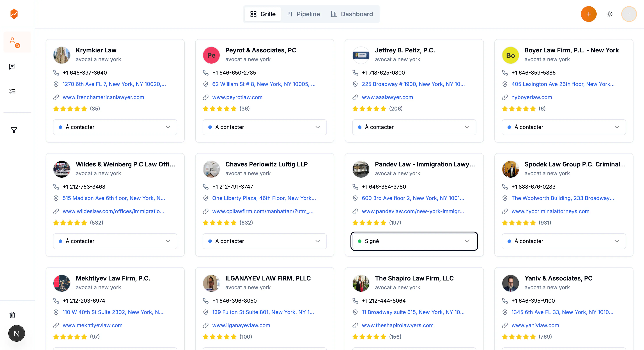Click location pin icon on Wildes & Weinberg card
This screenshot has width=644, height=350.
tap(56, 198)
